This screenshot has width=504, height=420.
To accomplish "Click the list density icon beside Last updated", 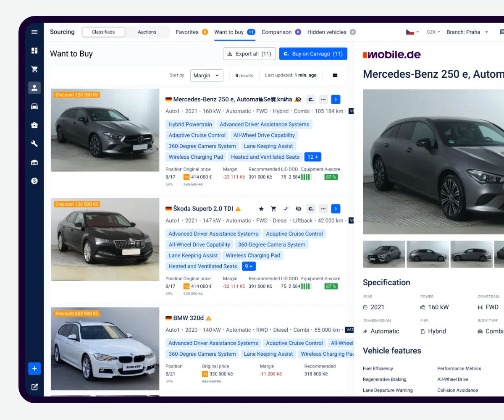I will coord(335,76).
